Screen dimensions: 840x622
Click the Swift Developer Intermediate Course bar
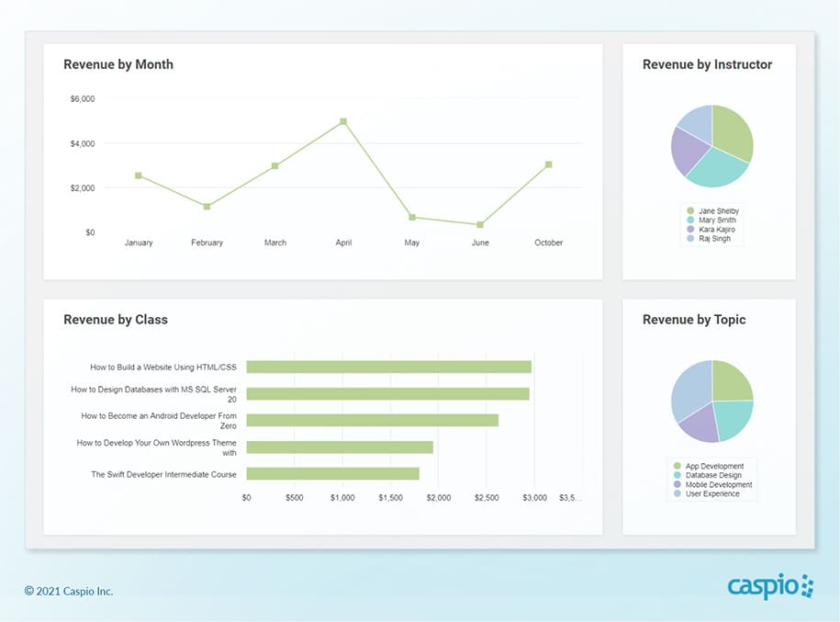pos(332,474)
